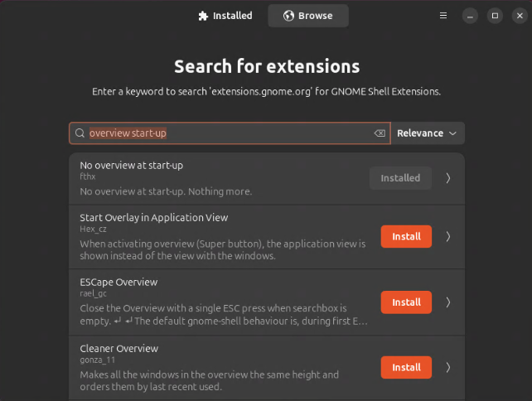Click the extensions.gnome.org description text
Viewport: 532px width, 401px height.
266,92
